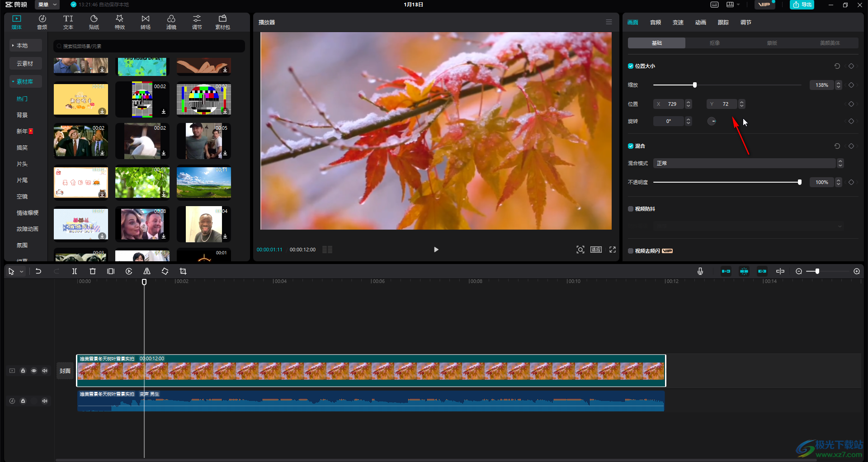The image size is (868, 462).
Task: Mute the main video track
Action: pos(45,371)
